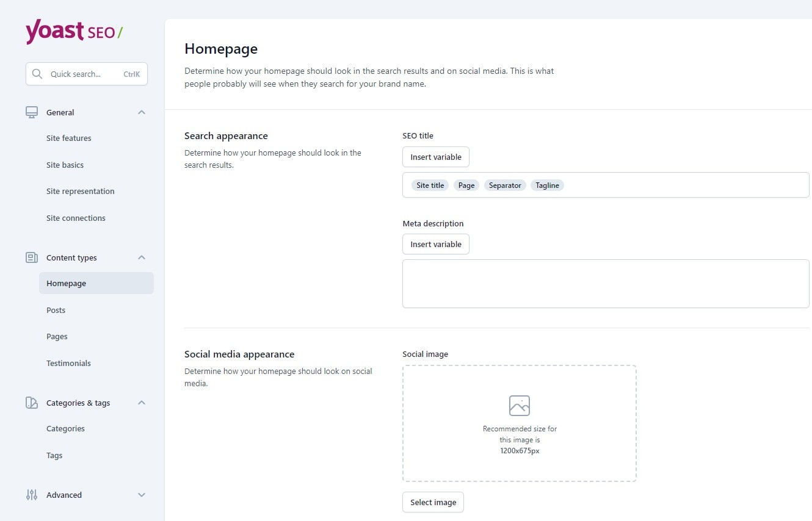This screenshot has height=521, width=812.
Task: Click inside the Meta description textarea
Action: (x=606, y=284)
